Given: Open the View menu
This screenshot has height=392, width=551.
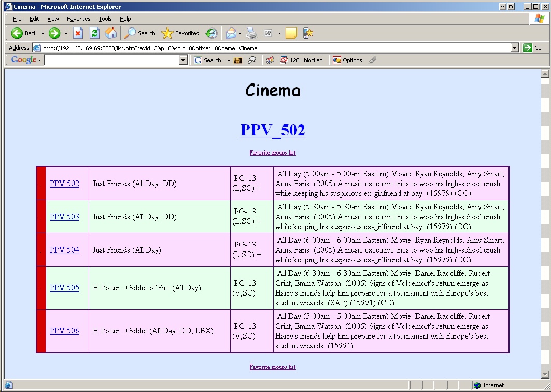Looking at the screenshot, I should pyautogui.click(x=53, y=19).
